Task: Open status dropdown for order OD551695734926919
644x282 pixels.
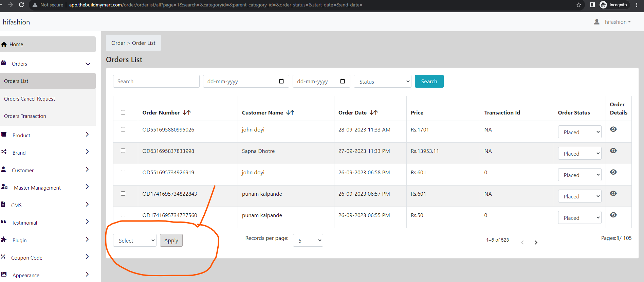Action: click(x=580, y=175)
